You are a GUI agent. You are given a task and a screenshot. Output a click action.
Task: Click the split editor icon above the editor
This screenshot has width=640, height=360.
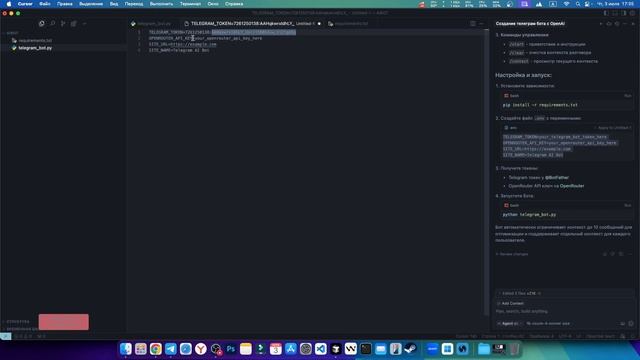point(473,24)
